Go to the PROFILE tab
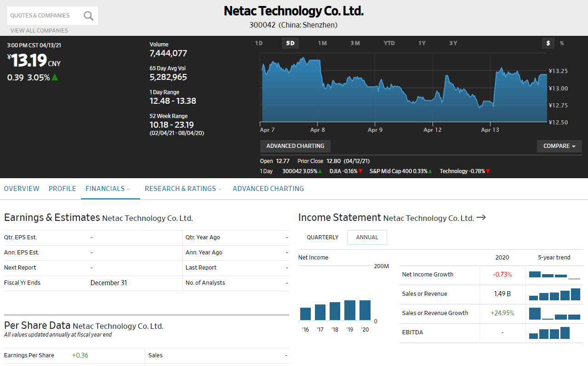The image size is (588, 366). tap(63, 189)
